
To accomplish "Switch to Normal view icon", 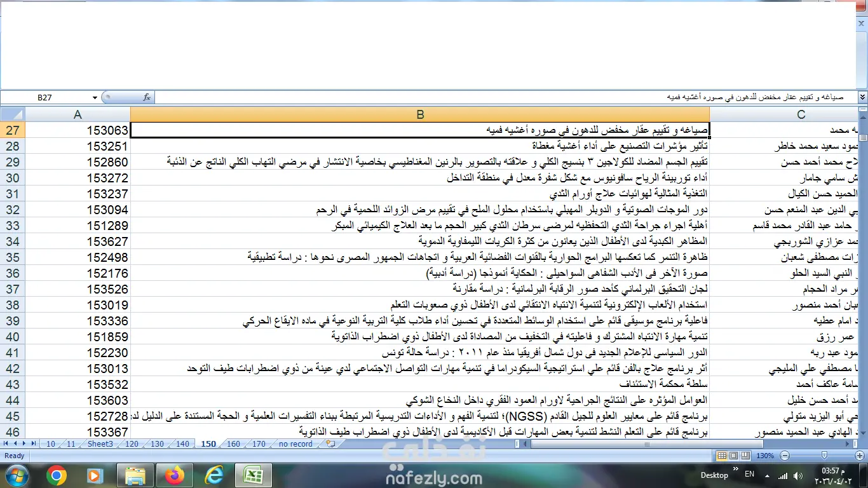I will (x=722, y=456).
